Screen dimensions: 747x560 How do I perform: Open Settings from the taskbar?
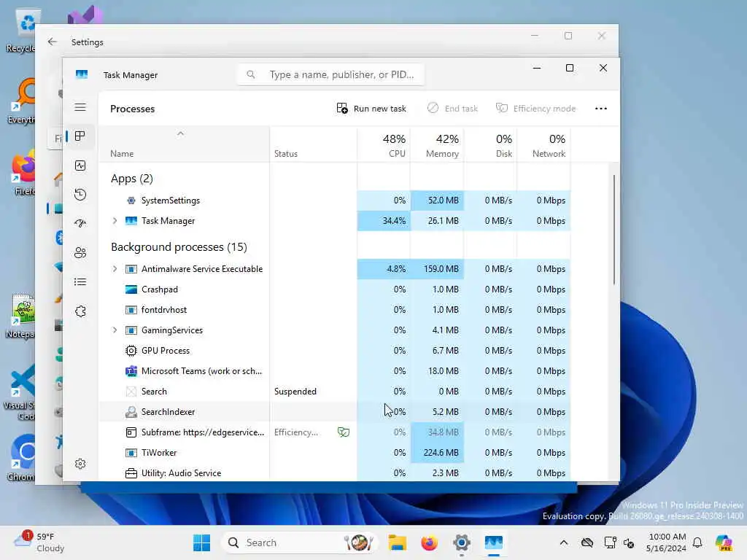click(x=462, y=542)
